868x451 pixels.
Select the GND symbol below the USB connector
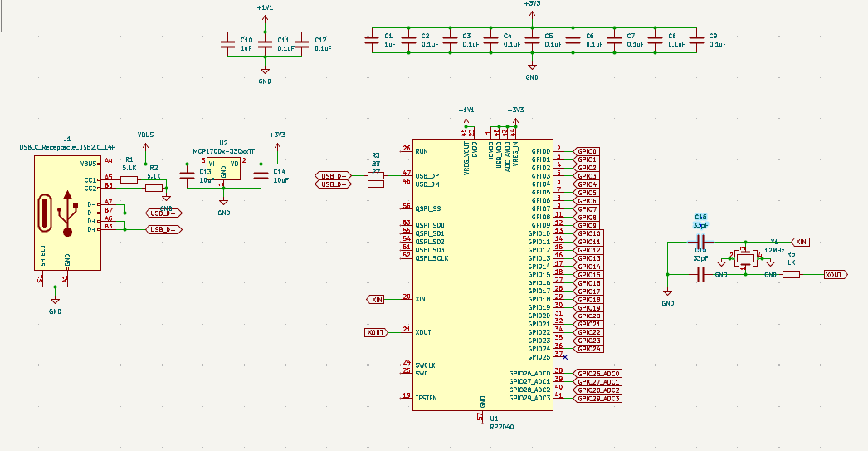click(55, 301)
